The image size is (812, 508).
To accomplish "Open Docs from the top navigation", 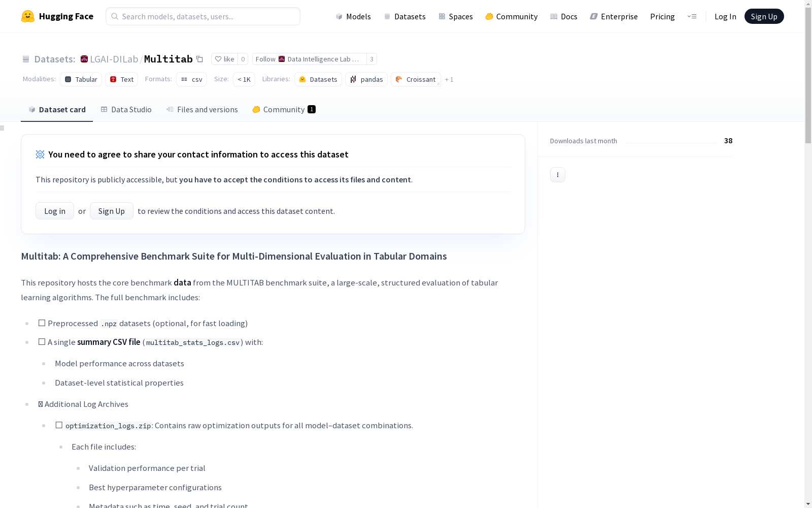I will [564, 16].
